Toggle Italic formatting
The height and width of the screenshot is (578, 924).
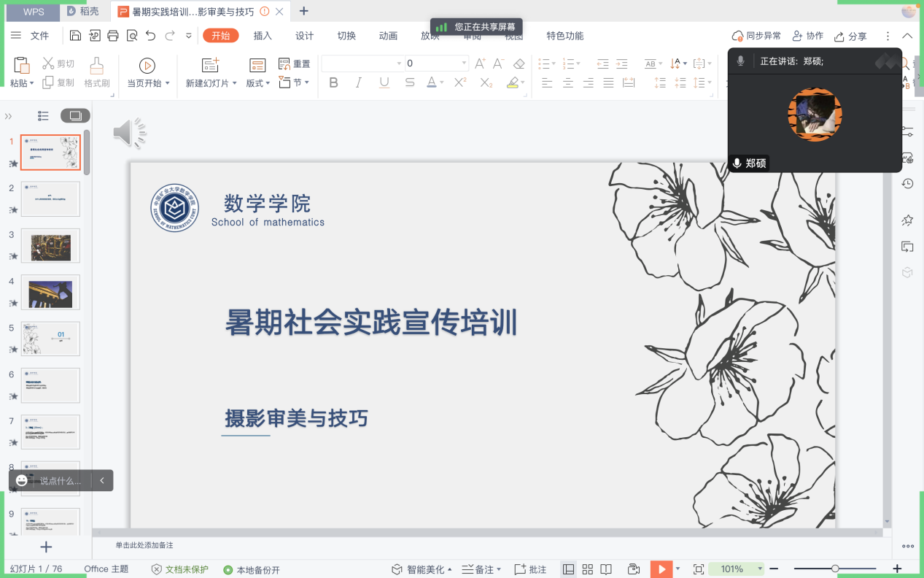(358, 82)
